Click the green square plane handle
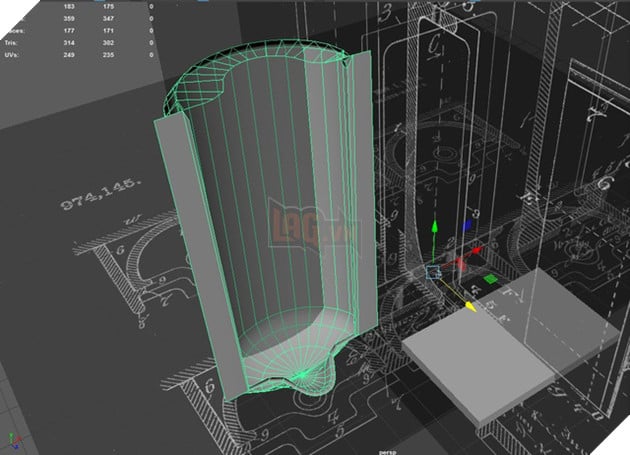Viewport: 630px width, 455px height. [x=491, y=278]
